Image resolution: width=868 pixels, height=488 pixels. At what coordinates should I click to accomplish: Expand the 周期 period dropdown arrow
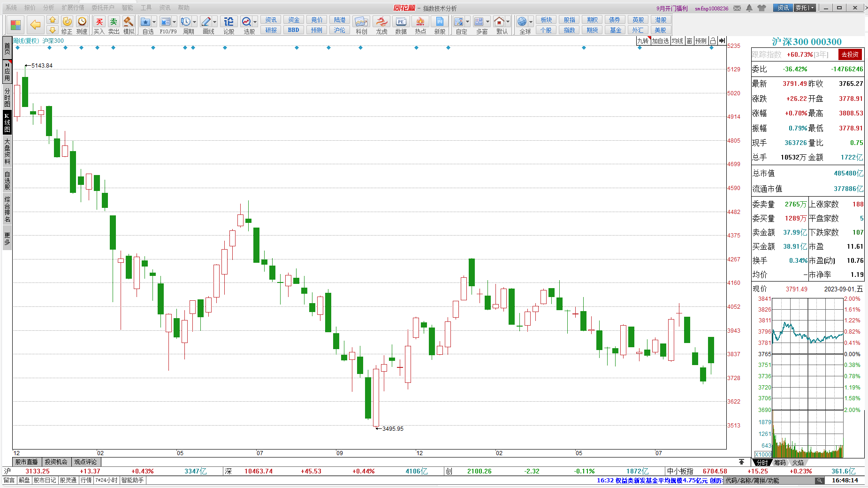point(195,22)
